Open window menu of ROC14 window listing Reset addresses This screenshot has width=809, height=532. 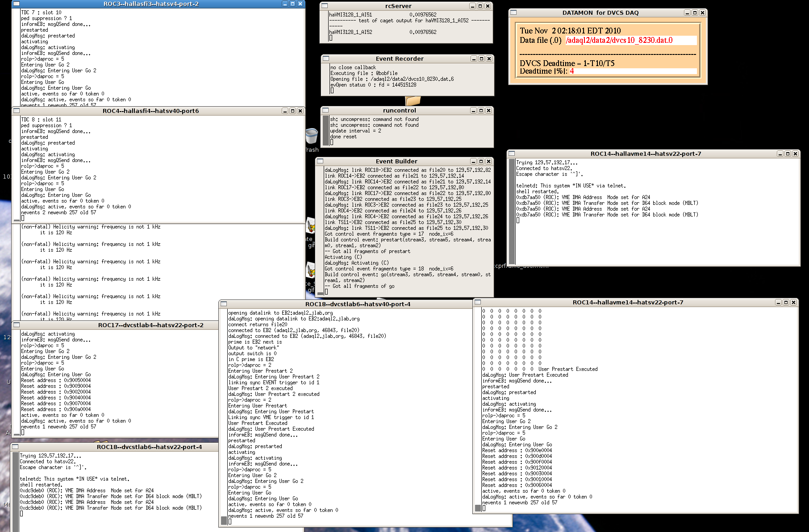pyautogui.click(x=478, y=302)
